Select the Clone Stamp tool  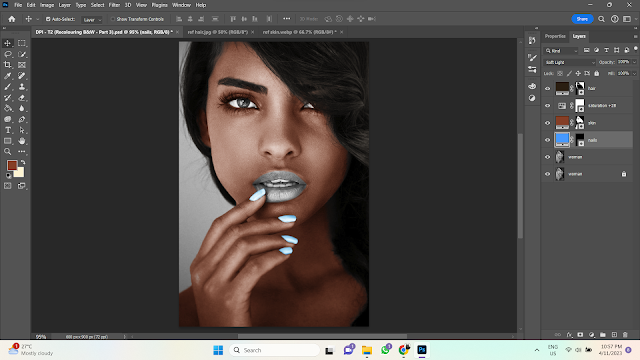point(22,87)
